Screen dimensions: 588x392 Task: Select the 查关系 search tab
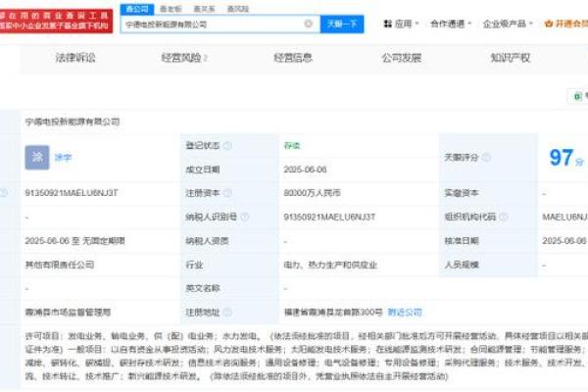coord(205,9)
